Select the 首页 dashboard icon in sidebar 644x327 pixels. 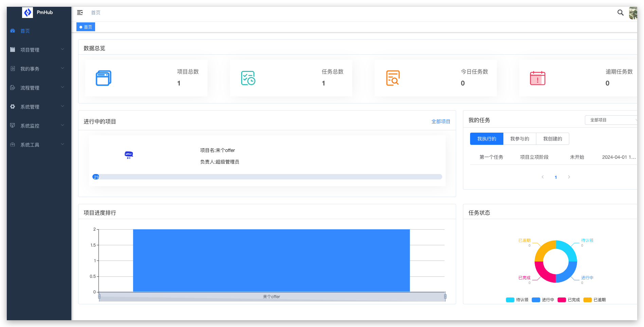(x=13, y=31)
